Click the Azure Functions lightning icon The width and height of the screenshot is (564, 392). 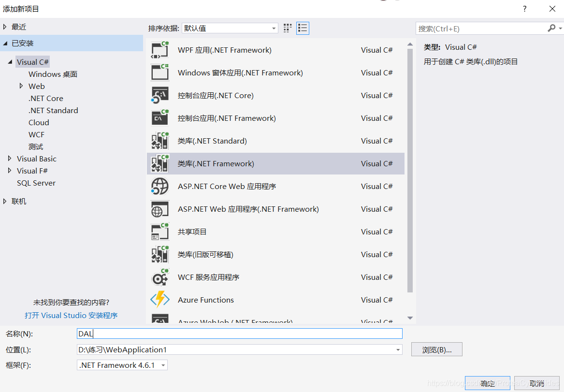160,300
